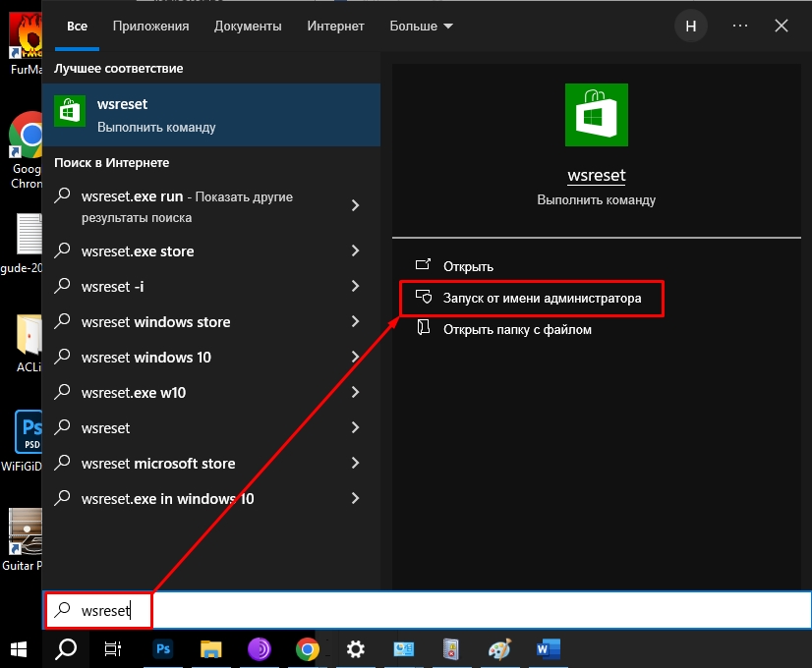Open the WinRAR archive icon in taskbar
Image resolution: width=812 pixels, height=668 pixels.
451,649
